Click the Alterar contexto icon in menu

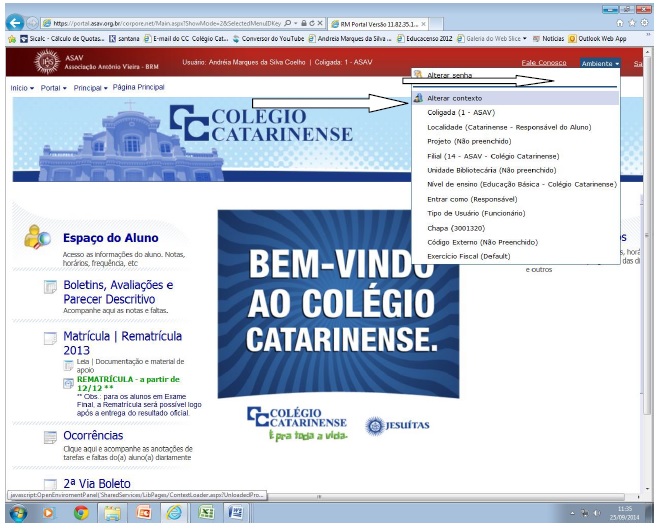tap(418, 98)
